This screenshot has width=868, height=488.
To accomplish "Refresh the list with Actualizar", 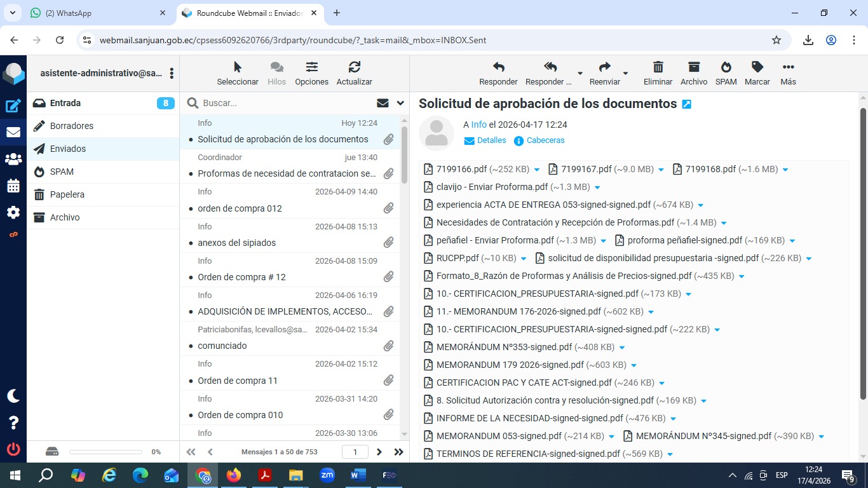I will coord(354,73).
